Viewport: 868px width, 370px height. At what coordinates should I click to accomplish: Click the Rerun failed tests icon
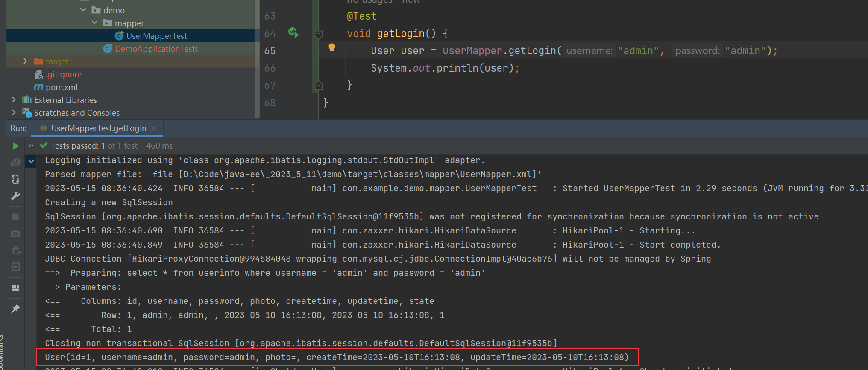click(15, 163)
